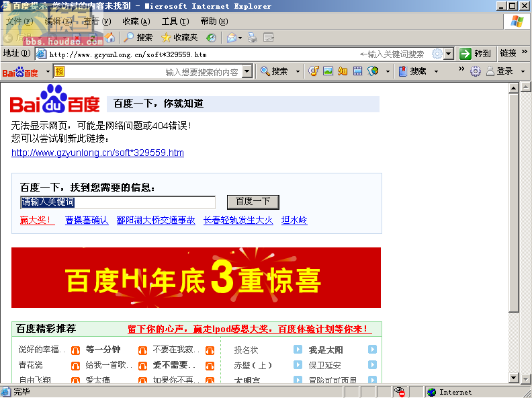
Task: Click the red 留下你的心声 promo link
Action: (x=250, y=329)
